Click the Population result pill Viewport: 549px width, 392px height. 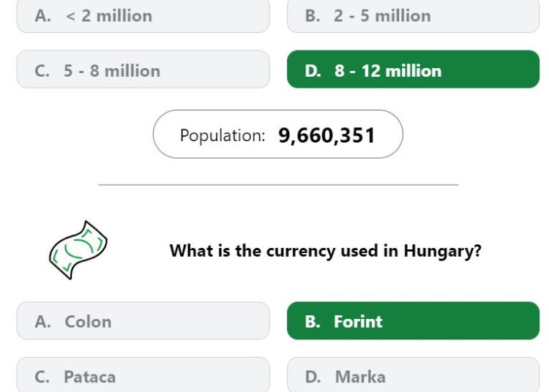(278, 135)
